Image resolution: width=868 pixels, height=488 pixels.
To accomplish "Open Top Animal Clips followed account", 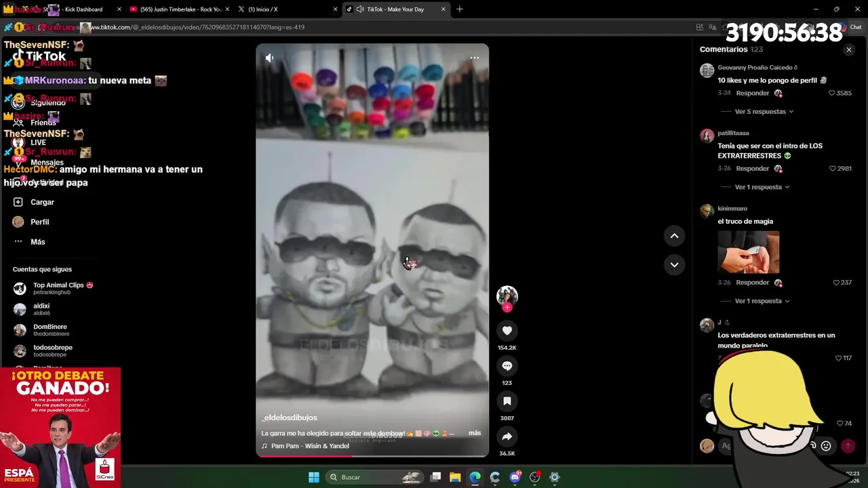I will point(53,289).
